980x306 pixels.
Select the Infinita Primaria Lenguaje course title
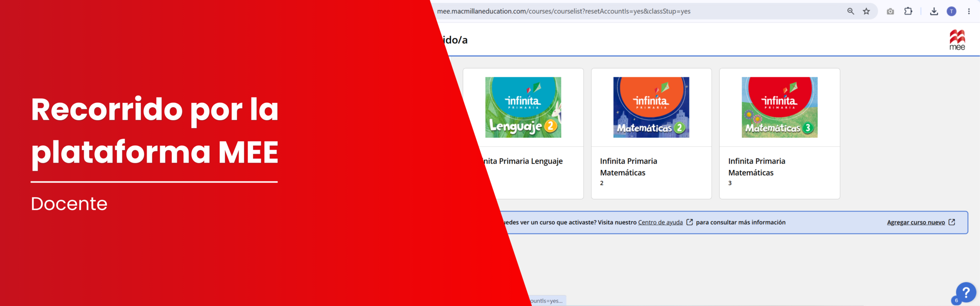(522, 161)
